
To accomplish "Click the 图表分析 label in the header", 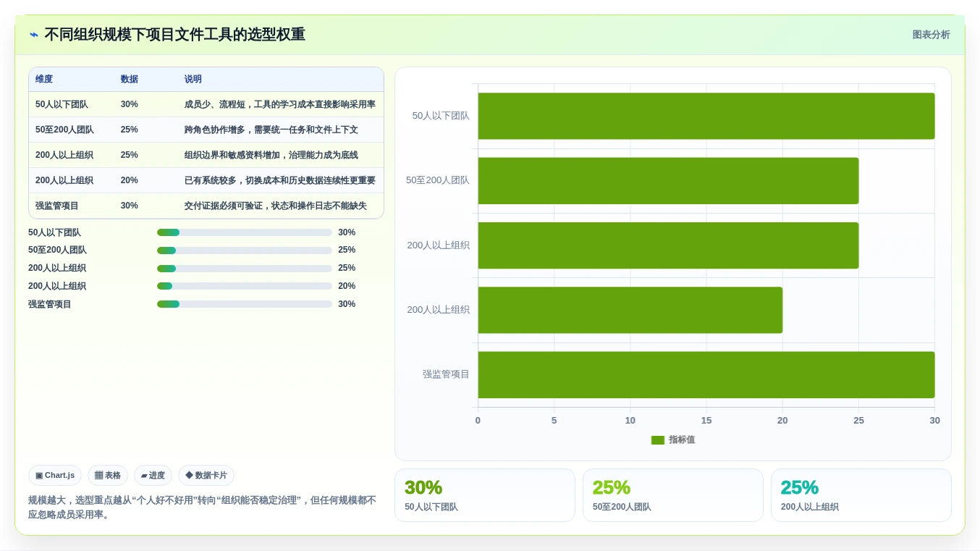I will click(931, 35).
